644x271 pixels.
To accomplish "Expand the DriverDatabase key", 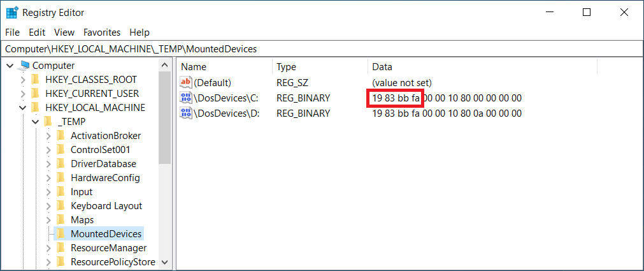I will point(48,164).
